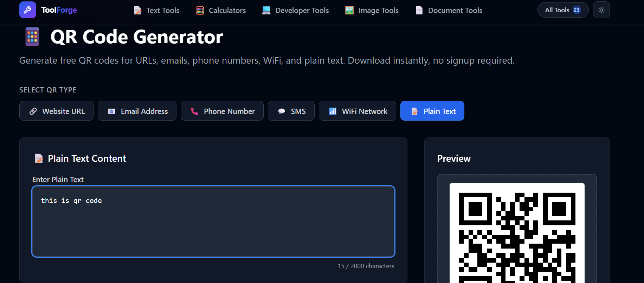Image resolution: width=644 pixels, height=283 pixels.
Task: Click the '15 / 2000 characters' counter
Action: coord(366,266)
